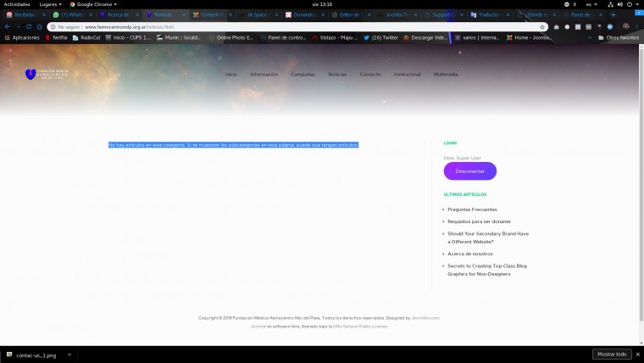Click the Desconectar button
The height and width of the screenshot is (363, 644).
click(x=469, y=171)
